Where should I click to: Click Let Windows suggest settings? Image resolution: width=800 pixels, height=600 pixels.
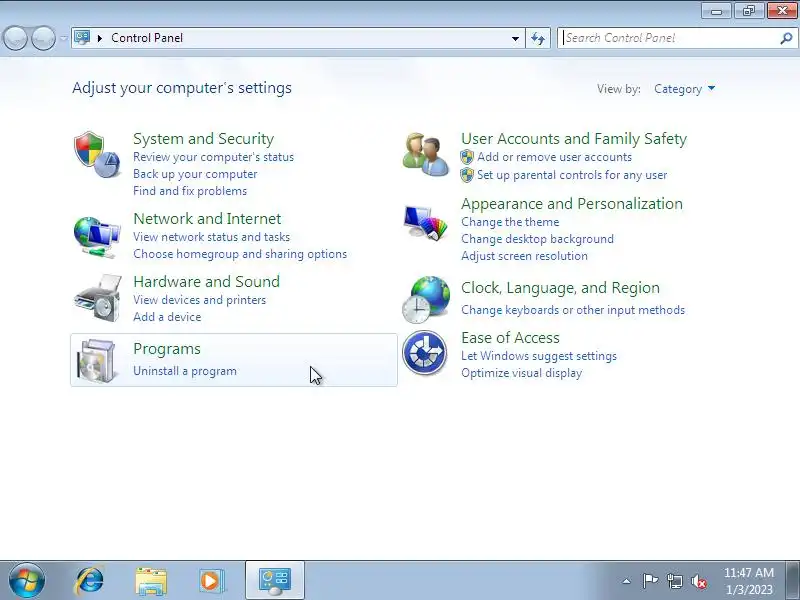coord(539,356)
